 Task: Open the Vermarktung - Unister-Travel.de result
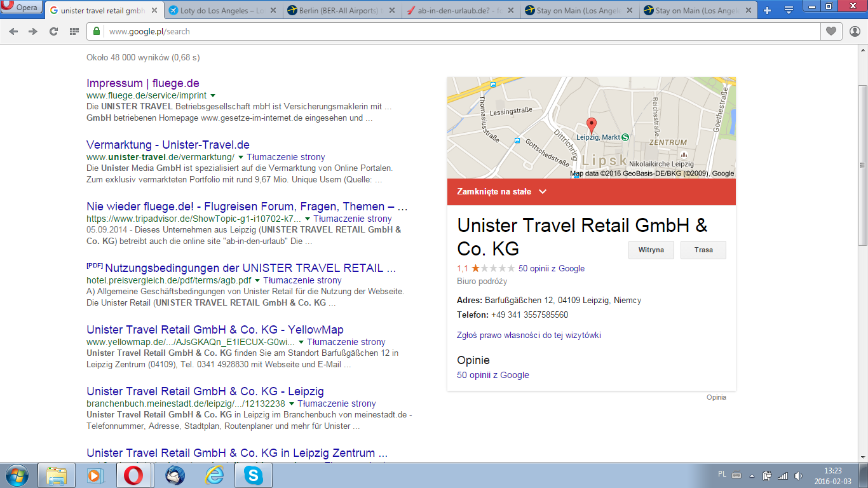(x=168, y=145)
